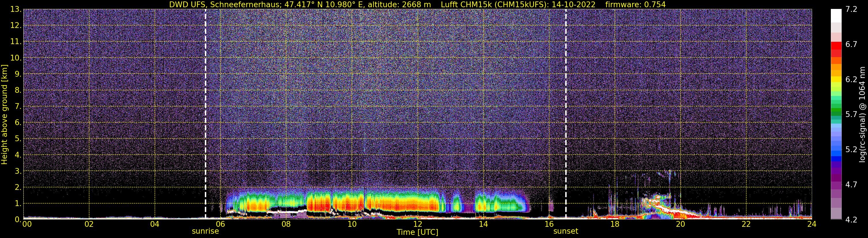Screen dimensions: 868x238
Task: Click the '13.' height axis tick label
Action: tap(16, 10)
